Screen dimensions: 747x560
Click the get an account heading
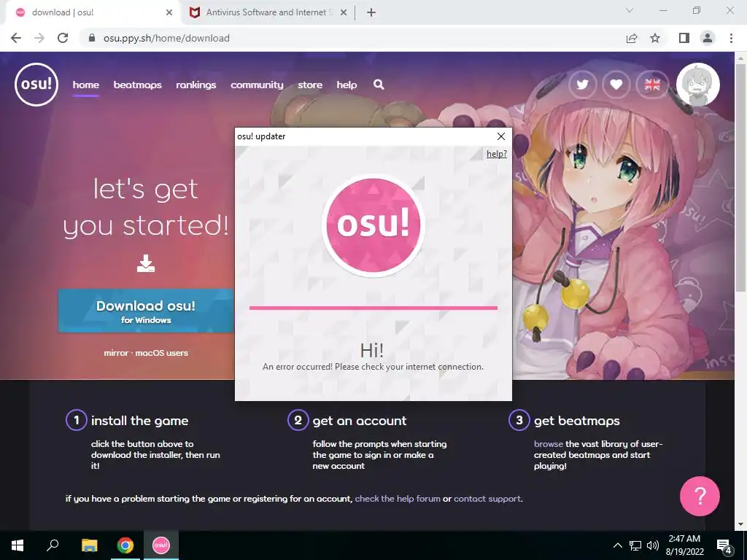pos(359,421)
